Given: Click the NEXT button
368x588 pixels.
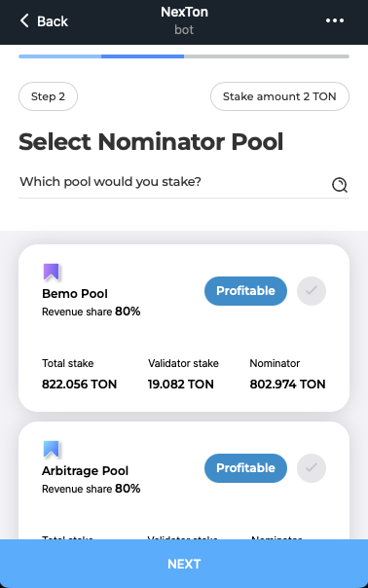Looking at the screenshot, I should (x=184, y=564).
